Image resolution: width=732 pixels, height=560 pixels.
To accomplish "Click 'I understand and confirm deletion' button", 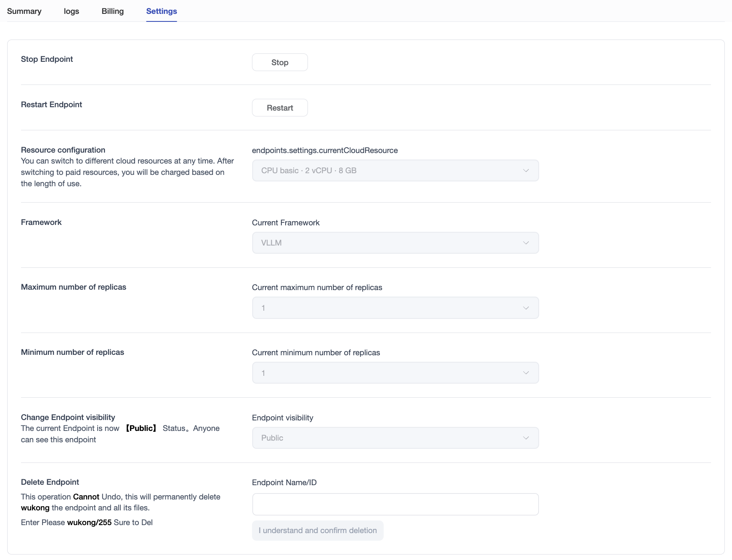I will 318,531.
